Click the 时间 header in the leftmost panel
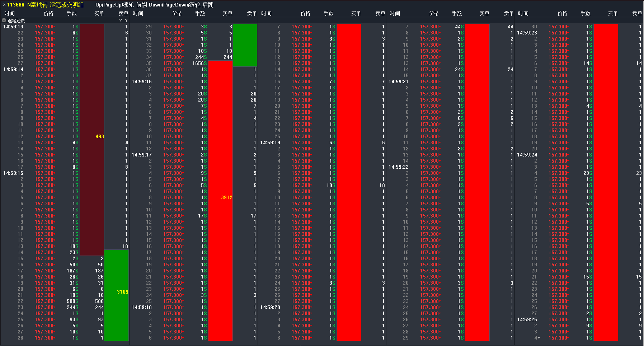The height and width of the screenshot is (346, 644). 10,13
